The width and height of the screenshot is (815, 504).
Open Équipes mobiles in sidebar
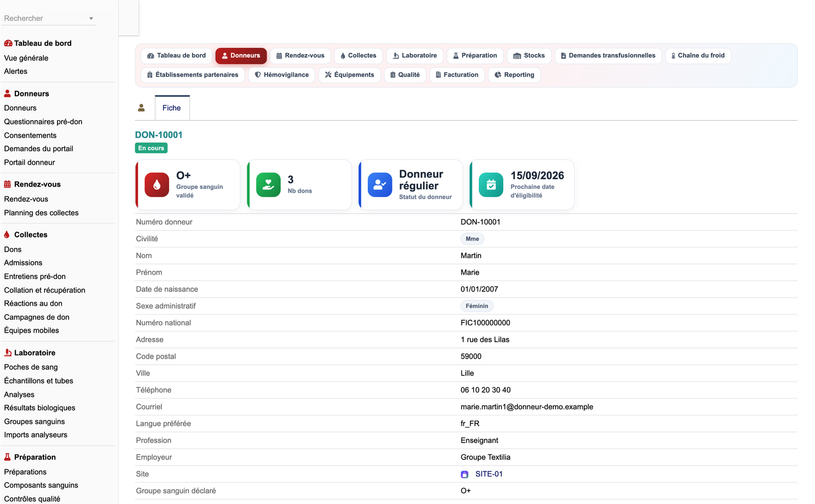[x=32, y=330]
